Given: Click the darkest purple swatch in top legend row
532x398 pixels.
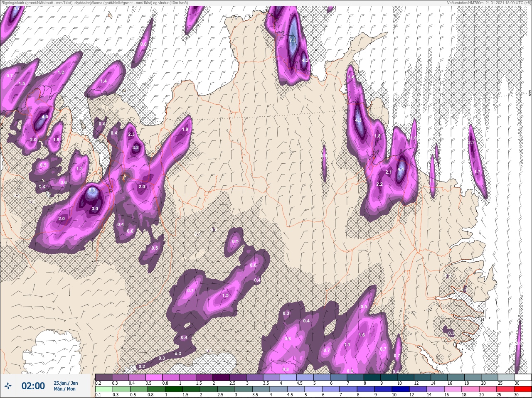Looking at the screenshot, I should (x=222, y=378).
